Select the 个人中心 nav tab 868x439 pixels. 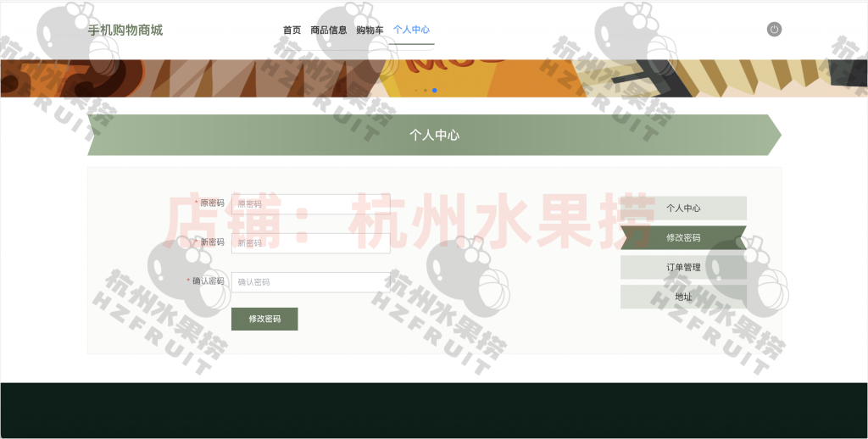click(411, 30)
